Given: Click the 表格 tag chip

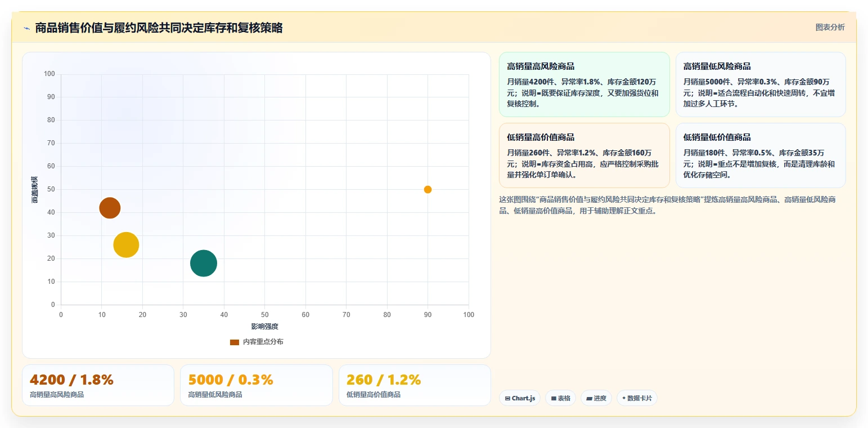Looking at the screenshot, I should point(560,398).
